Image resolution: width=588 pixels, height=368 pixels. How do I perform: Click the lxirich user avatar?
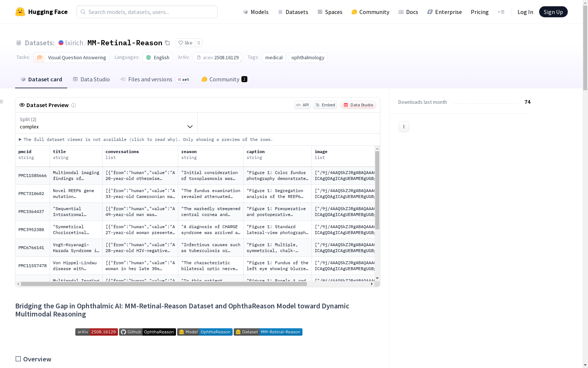pyautogui.click(x=61, y=43)
